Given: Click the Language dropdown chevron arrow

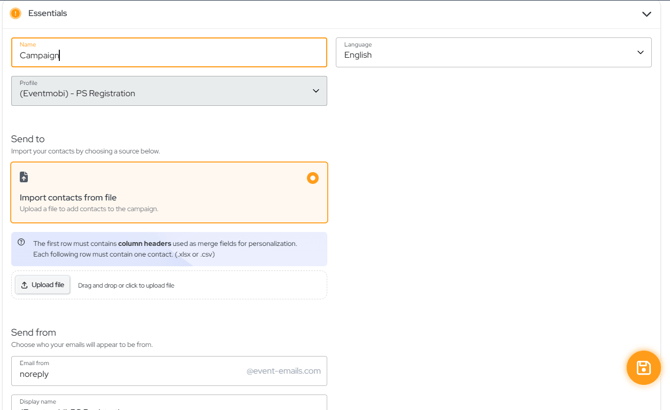Looking at the screenshot, I should (x=640, y=53).
